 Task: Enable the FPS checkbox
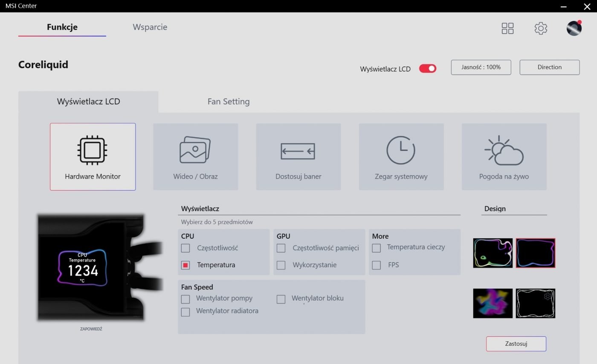(x=376, y=265)
